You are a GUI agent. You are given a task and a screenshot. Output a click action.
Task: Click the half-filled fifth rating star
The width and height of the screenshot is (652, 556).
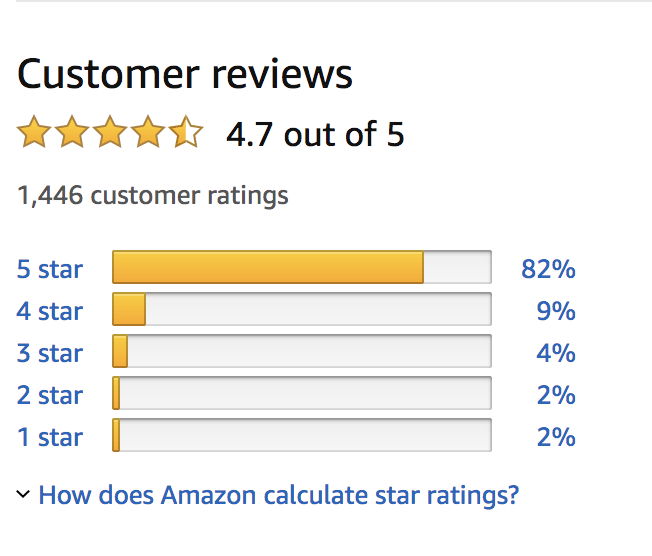click(186, 131)
